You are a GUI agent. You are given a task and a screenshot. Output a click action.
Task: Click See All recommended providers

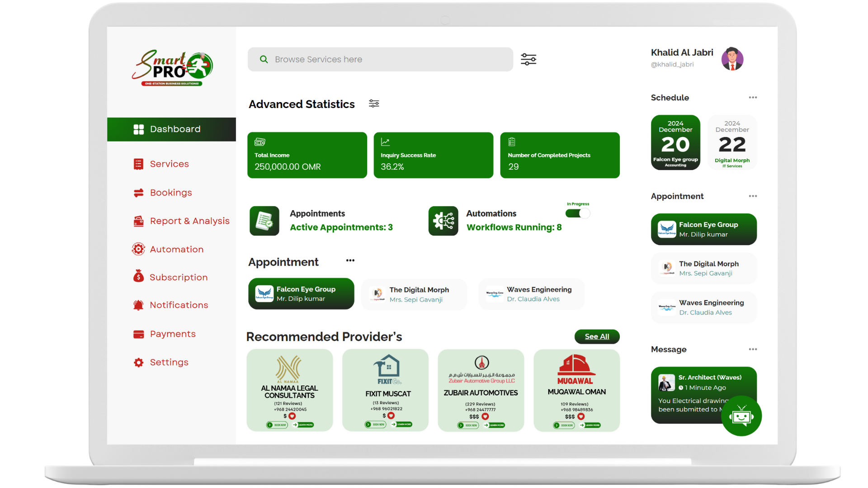tap(597, 337)
